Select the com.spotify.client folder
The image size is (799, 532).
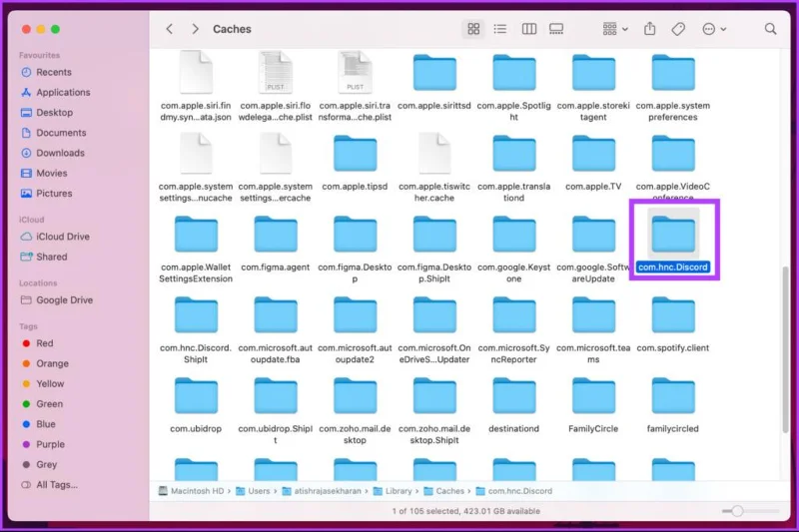pos(672,323)
